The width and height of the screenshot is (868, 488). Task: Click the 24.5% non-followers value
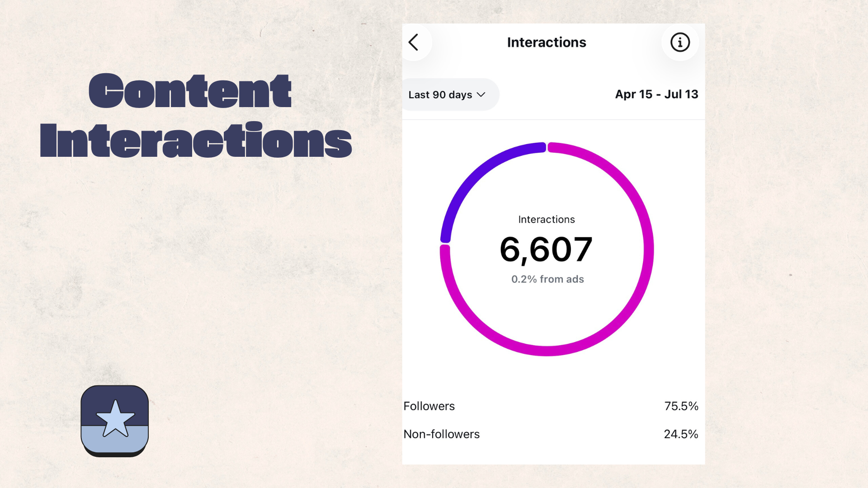pos(681,434)
